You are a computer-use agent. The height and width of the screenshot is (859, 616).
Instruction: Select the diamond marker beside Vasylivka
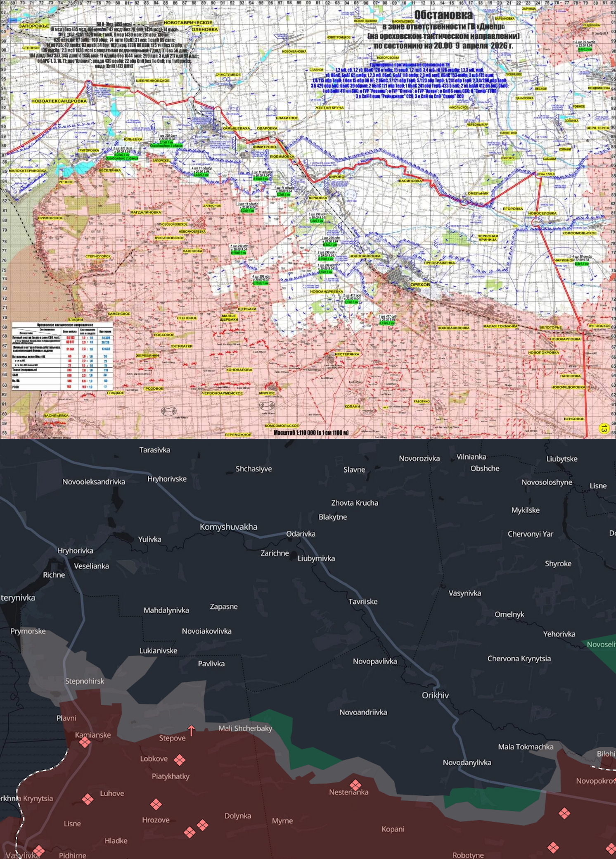[x=39, y=851]
